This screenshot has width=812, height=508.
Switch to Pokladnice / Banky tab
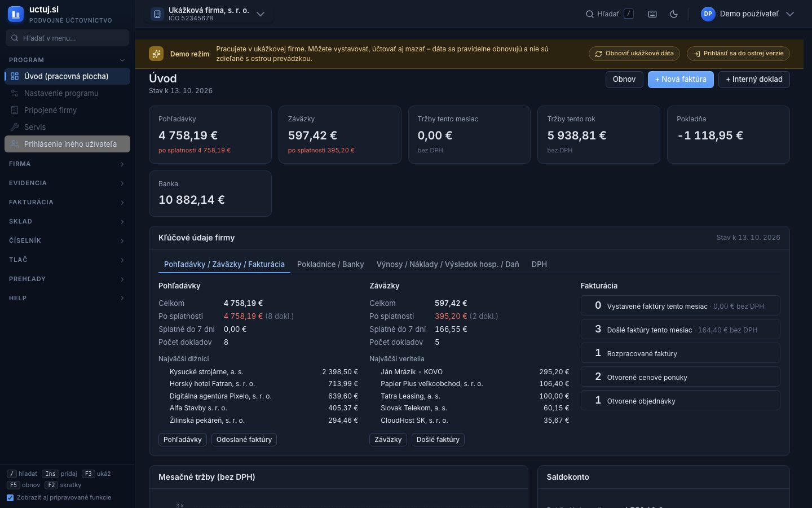pos(330,264)
